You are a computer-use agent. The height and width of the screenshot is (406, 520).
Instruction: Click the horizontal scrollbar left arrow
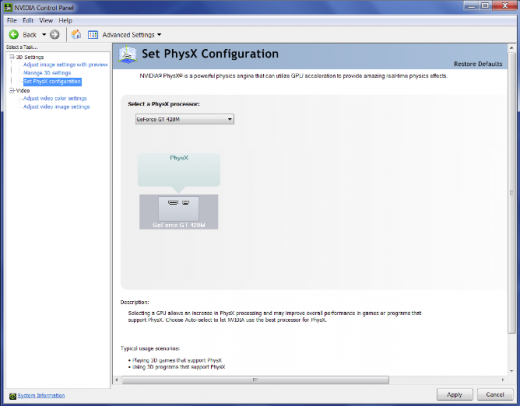(x=117, y=380)
